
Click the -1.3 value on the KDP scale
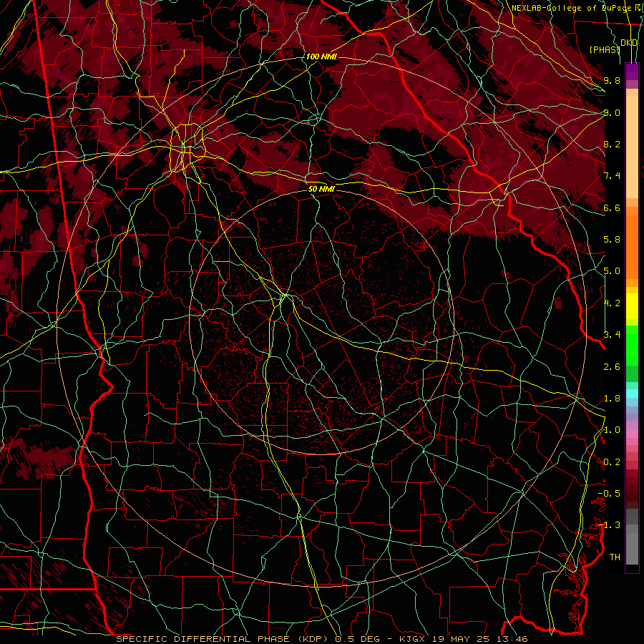click(x=609, y=525)
